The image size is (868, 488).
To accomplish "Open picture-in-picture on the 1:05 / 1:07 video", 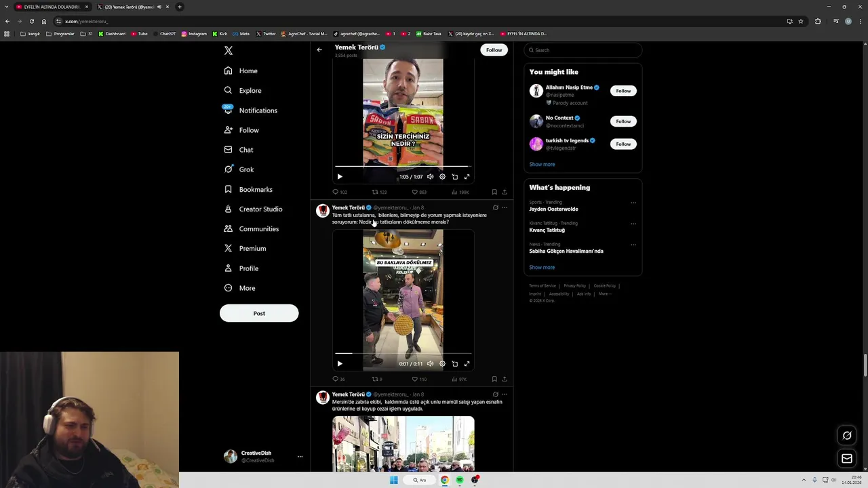I will [455, 176].
